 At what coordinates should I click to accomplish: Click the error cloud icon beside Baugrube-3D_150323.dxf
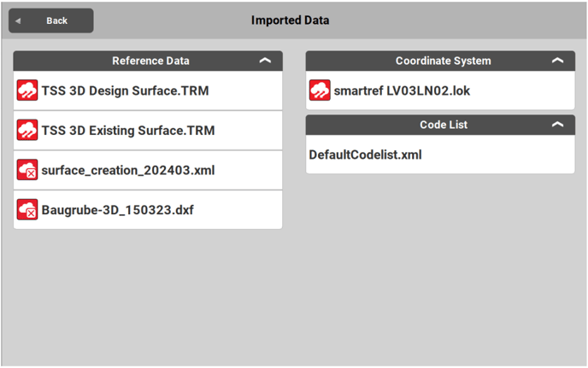pyautogui.click(x=27, y=209)
